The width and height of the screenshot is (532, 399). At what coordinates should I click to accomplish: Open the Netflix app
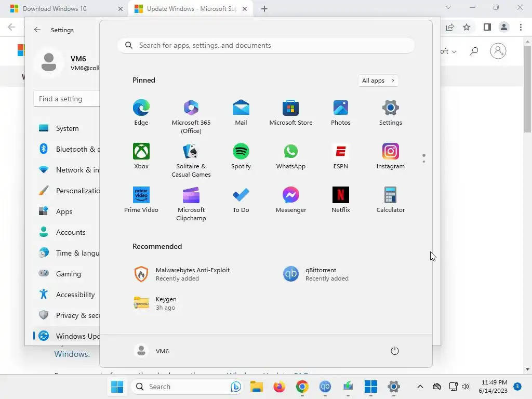point(341,200)
